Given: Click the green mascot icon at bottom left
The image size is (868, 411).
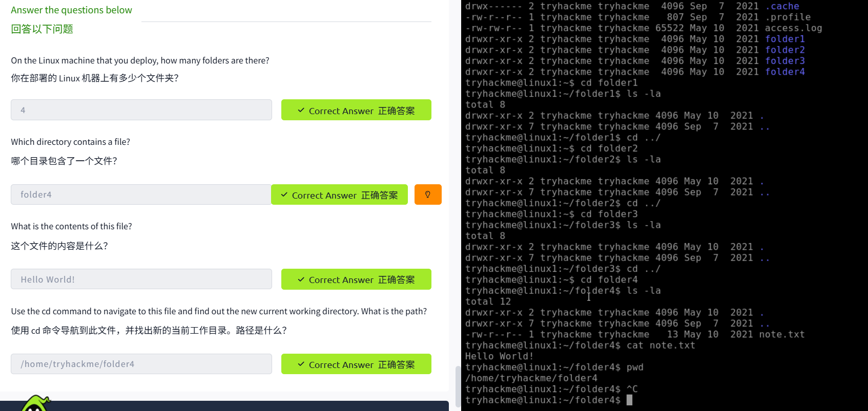Looking at the screenshot, I should (x=35, y=404).
